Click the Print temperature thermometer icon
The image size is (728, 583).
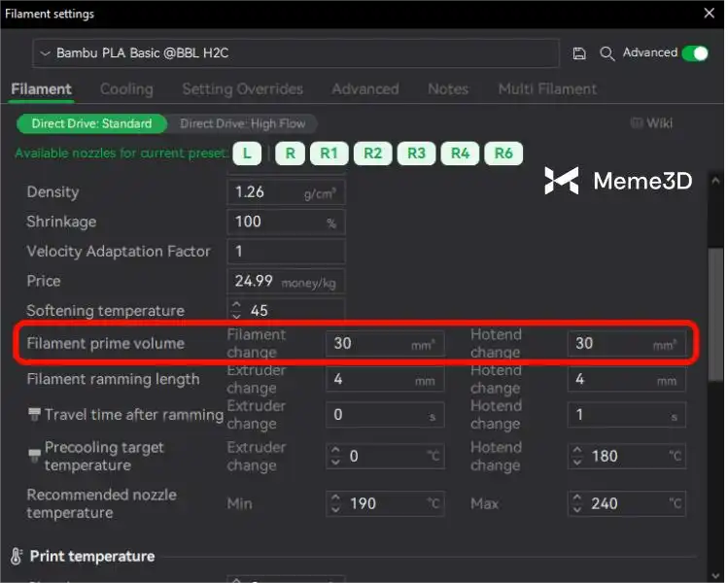(x=17, y=557)
